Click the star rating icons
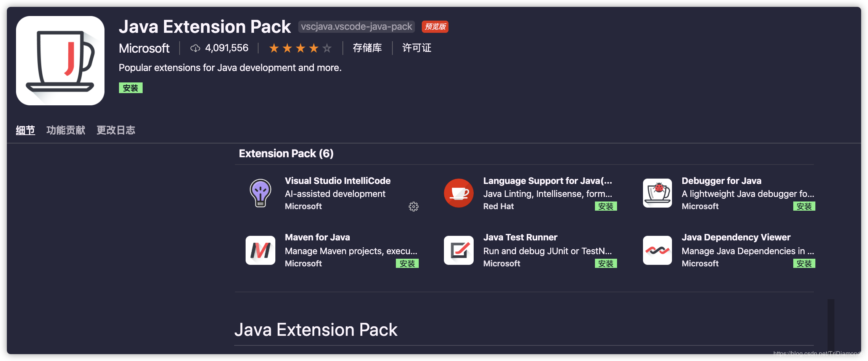 click(x=300, y=48)
